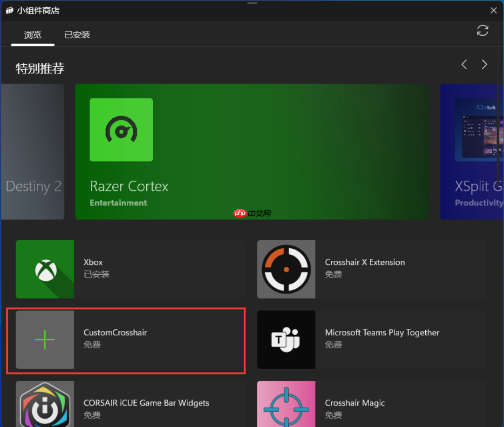Image resolution: width=504 pixels, height=427 pixels.
Task: Open the Razer Cortex green logo icon
Action: point(121,130)
